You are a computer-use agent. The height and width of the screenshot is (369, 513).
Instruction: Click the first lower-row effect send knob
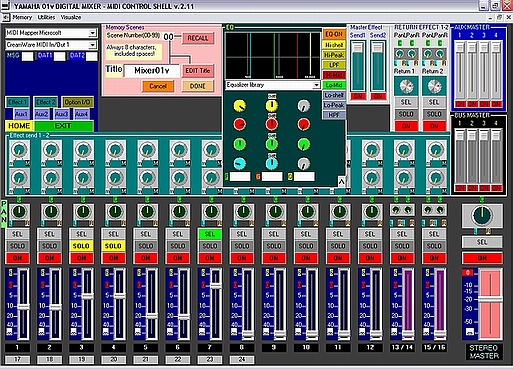coord(19,178)
